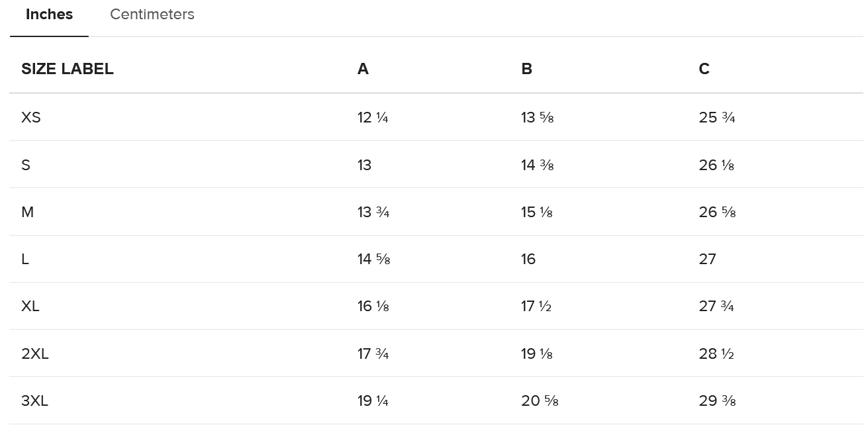Switch to the Centimeters tab
This screenshot has width=868, height=425.
152,15
